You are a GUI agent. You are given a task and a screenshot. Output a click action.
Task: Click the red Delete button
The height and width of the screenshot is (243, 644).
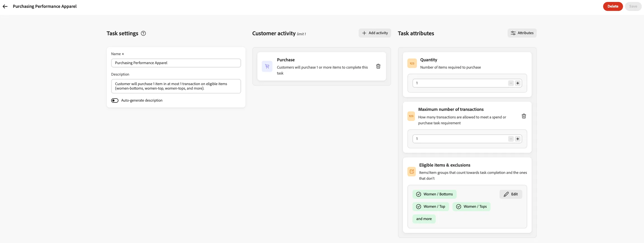coord(613,6)
